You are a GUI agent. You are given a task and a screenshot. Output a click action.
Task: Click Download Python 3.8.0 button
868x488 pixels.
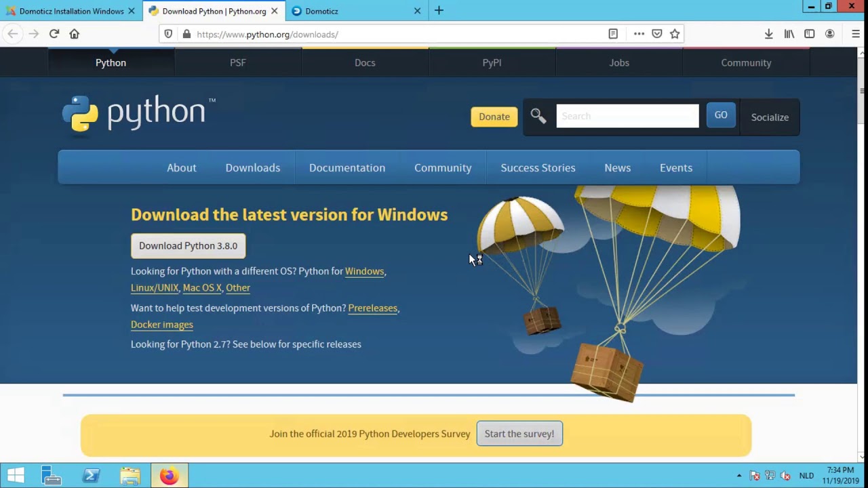pos(189,246)
